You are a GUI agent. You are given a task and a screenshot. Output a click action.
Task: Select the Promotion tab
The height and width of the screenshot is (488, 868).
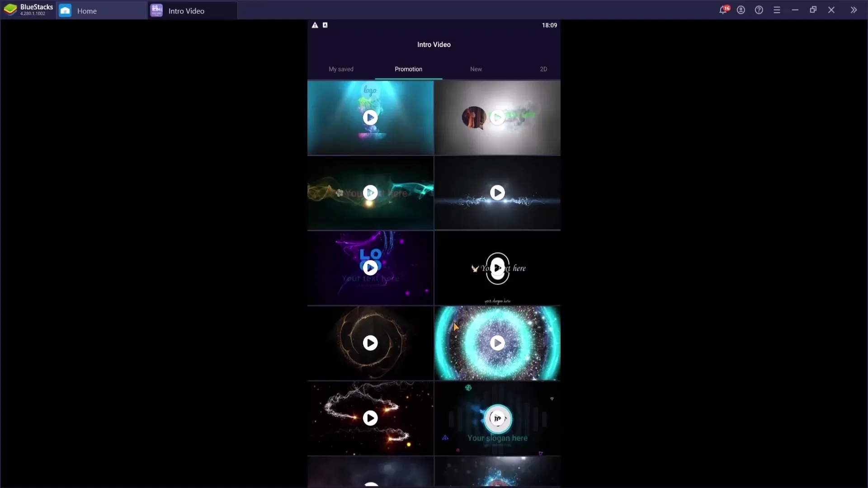tap(408, 69)
